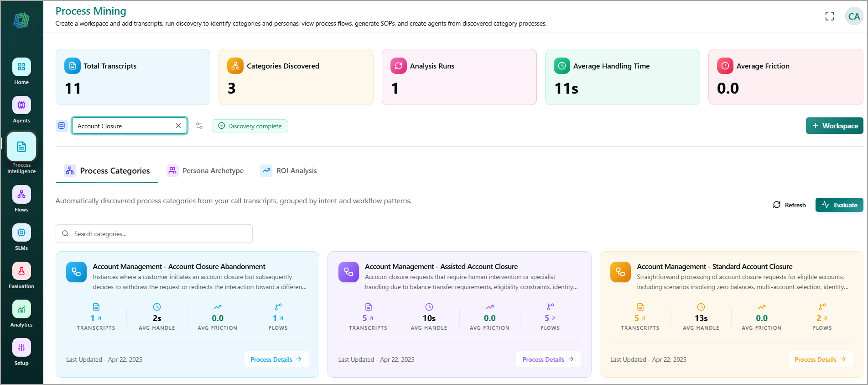This screenshot has height=385, width=868.
Task: Click the Discovery complete status badge
Action: 250,126
